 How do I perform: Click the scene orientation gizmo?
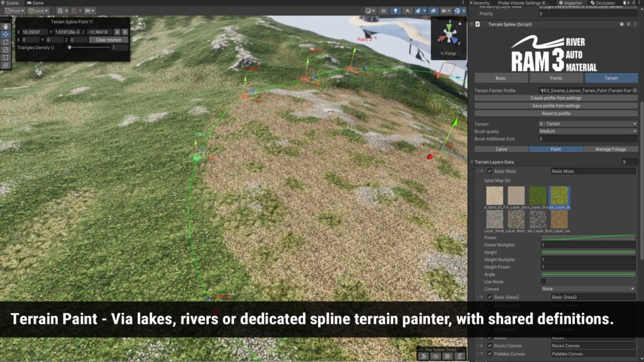click(x=447, y=34)
